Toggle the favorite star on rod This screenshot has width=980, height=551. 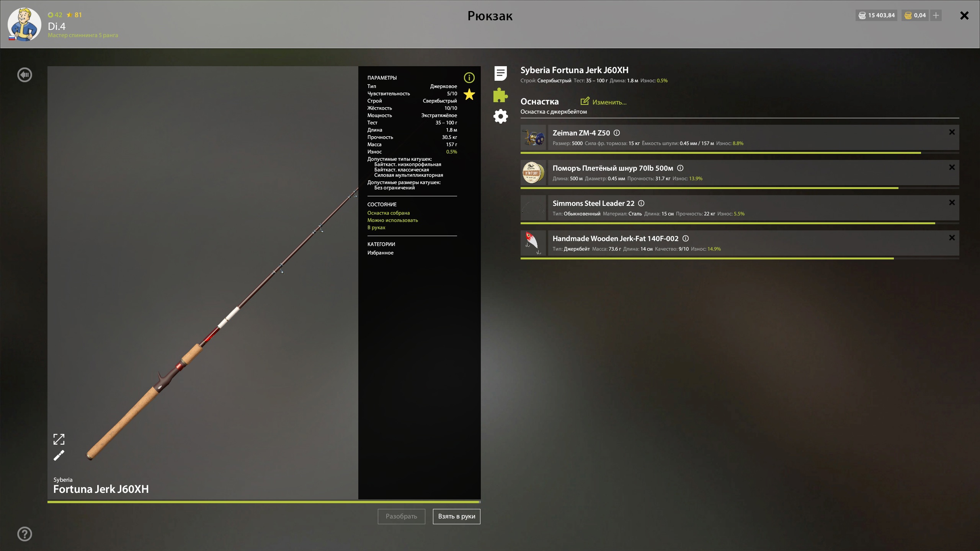click(469, 95)
